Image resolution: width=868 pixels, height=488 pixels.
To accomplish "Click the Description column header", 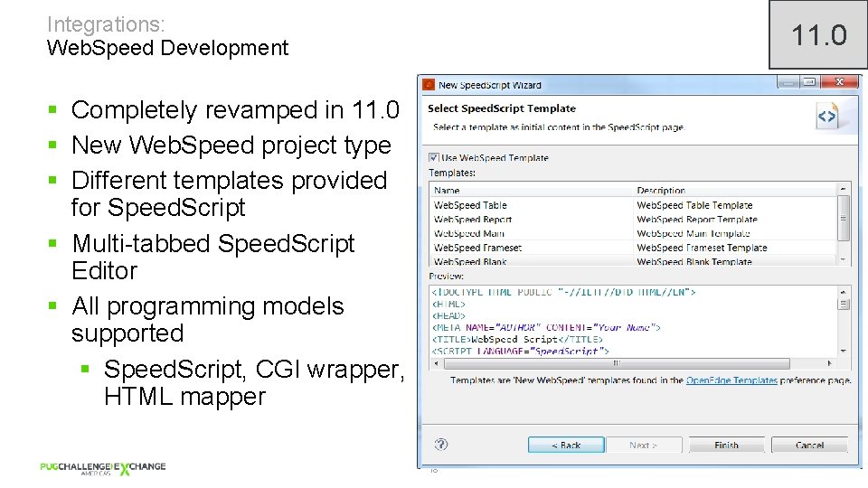I will point(734,191).
